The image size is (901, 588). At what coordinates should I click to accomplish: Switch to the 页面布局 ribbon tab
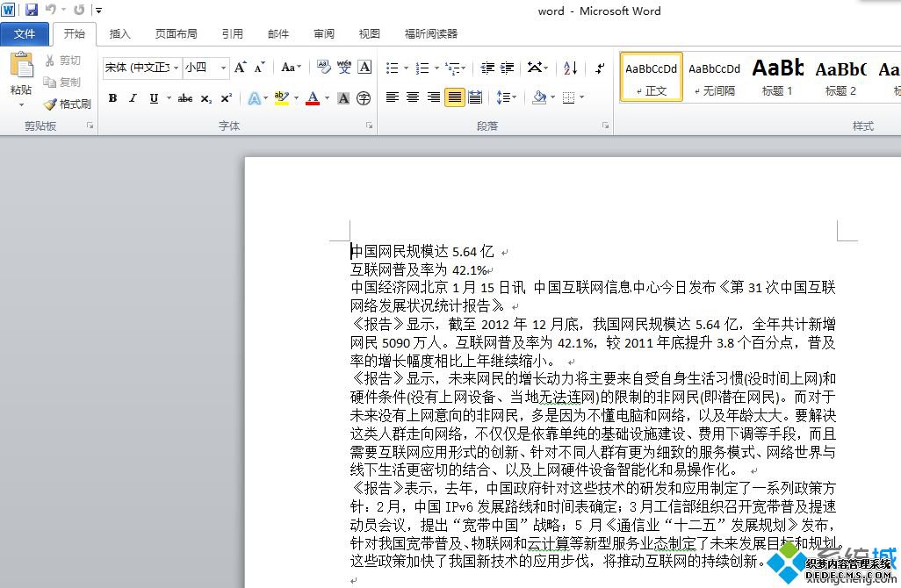tap(176, 34)
